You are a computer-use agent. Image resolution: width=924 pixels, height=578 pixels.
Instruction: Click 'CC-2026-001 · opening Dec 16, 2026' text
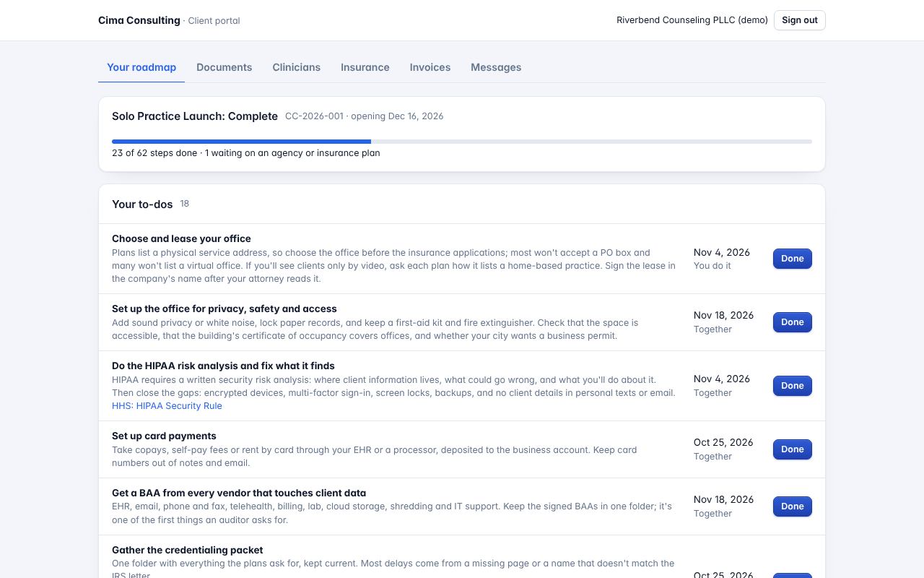point(365,116)
